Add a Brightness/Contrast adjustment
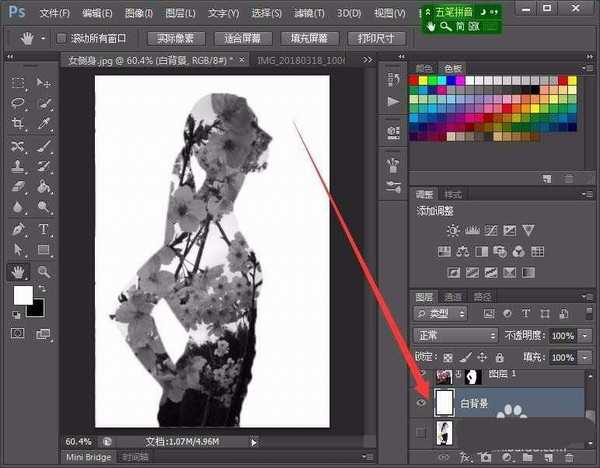The width and height of the screenshot is (600, 468). 454,230
